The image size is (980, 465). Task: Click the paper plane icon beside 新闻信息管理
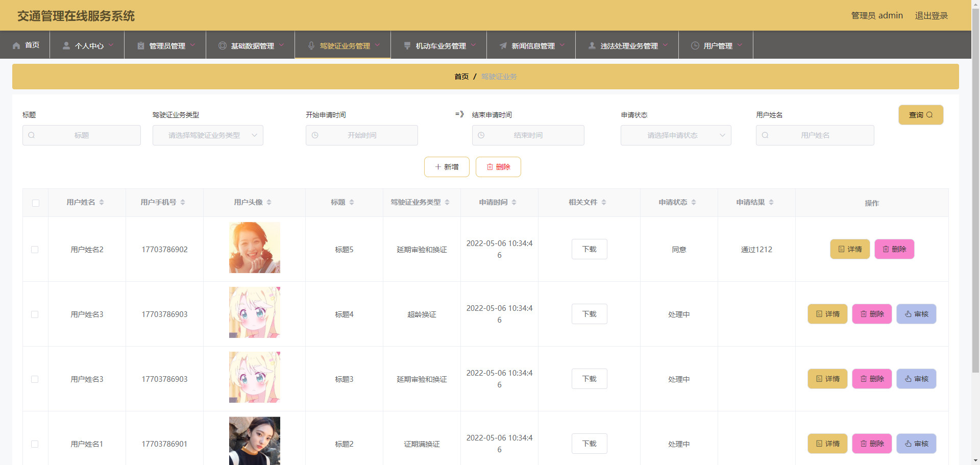503,45
